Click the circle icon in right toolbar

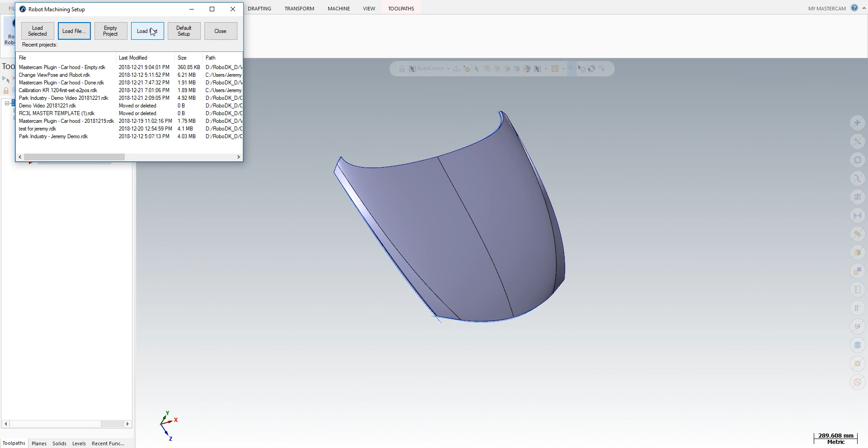coord(857,160)
